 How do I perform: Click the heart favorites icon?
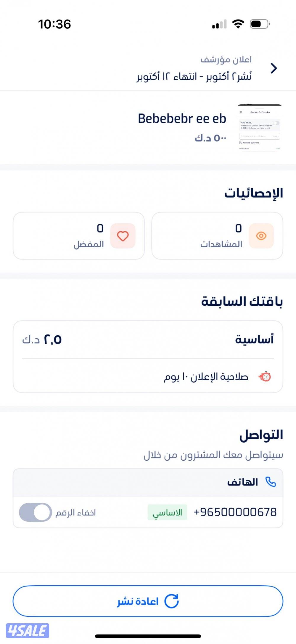click(123, 236)
